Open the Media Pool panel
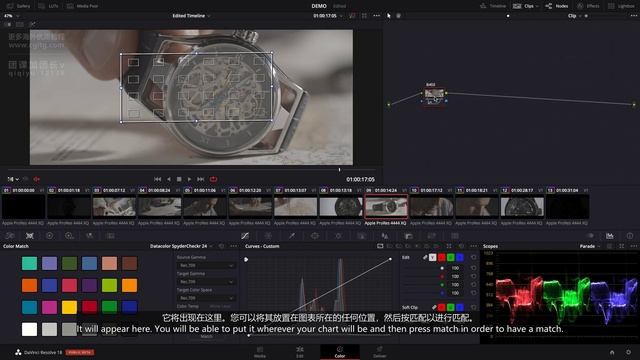Screen dimensions: 640x360 point(82,6)
